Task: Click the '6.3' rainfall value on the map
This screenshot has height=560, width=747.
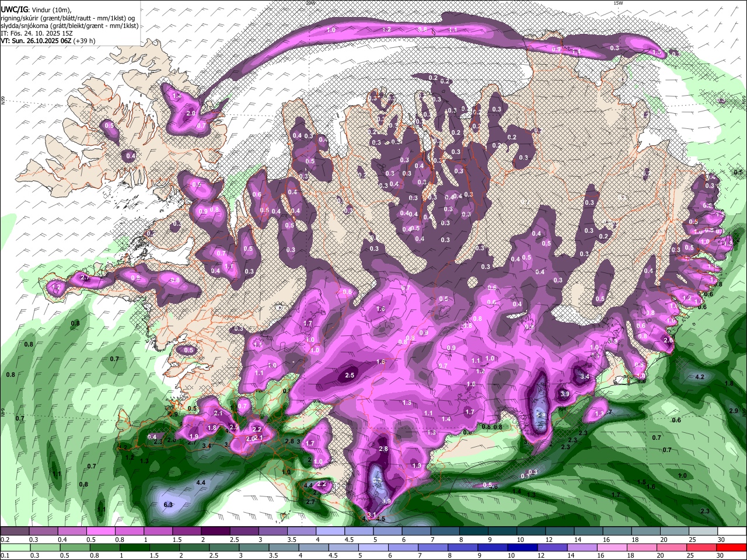Action: point(169,505)
